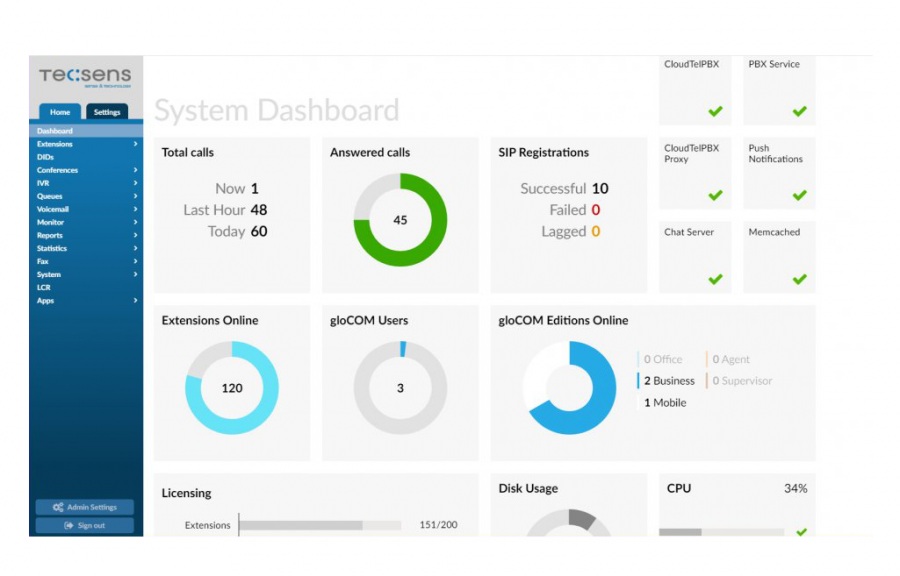The width and height of the screenshot is (900, 576).
Task: Click the Tecsens logo
Action: click(x=85, y=77)
